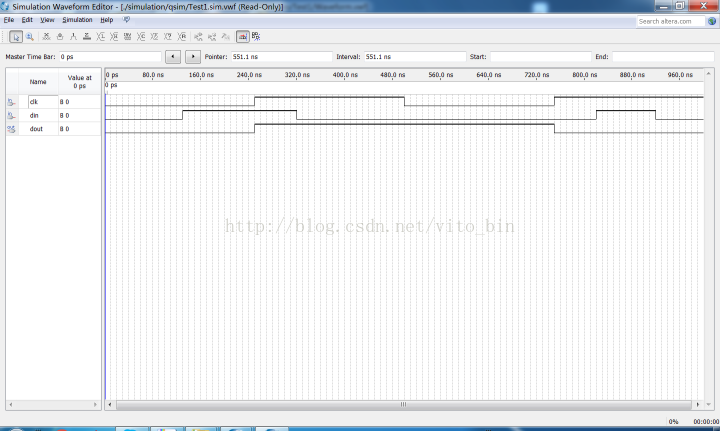Click the Invert waveform icon
The image size is (720, 431).
click(x=128, y=37)
